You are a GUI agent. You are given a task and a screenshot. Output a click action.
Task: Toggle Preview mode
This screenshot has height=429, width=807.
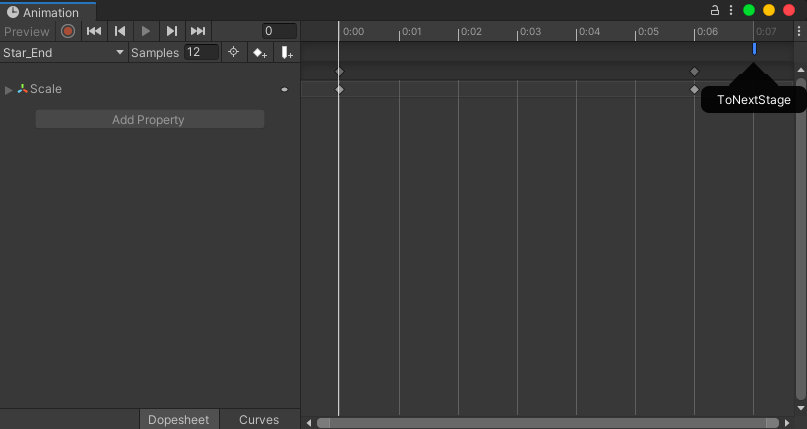coord(27,31)
